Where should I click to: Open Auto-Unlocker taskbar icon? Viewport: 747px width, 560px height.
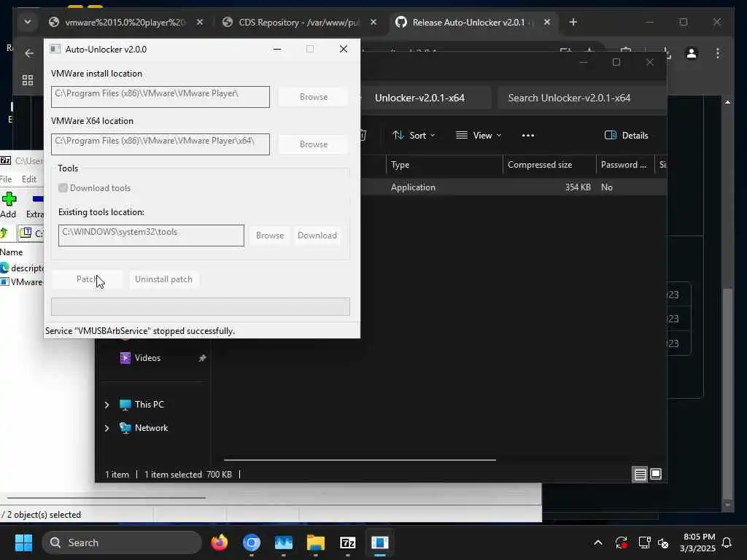(x=379, y=542)
